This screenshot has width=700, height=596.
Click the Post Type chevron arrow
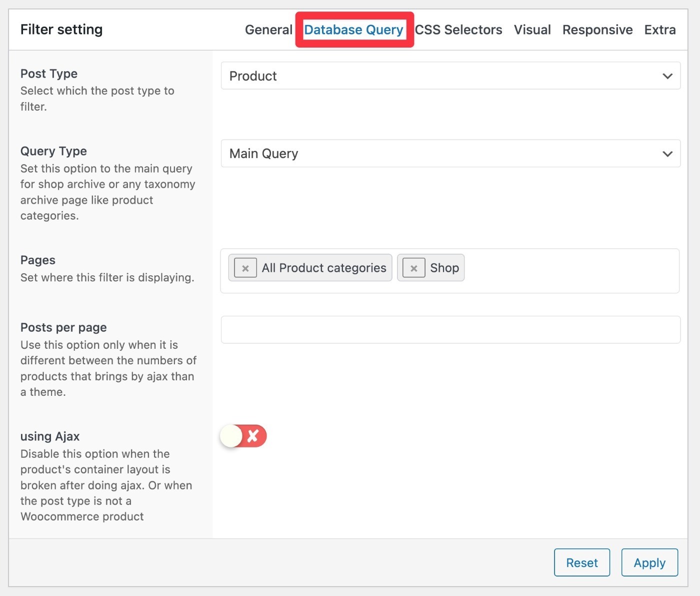pyautogui.click(x=667, y=76)
